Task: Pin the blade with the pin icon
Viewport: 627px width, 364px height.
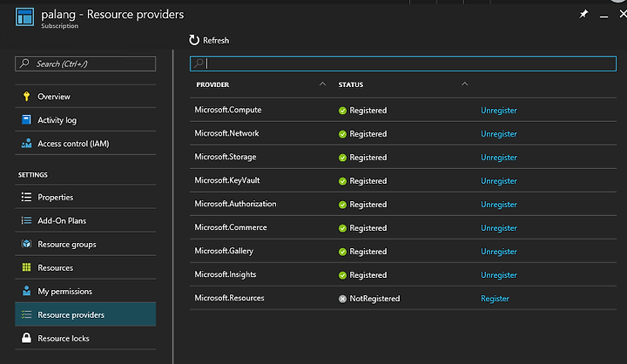Action: pos(583,15)
